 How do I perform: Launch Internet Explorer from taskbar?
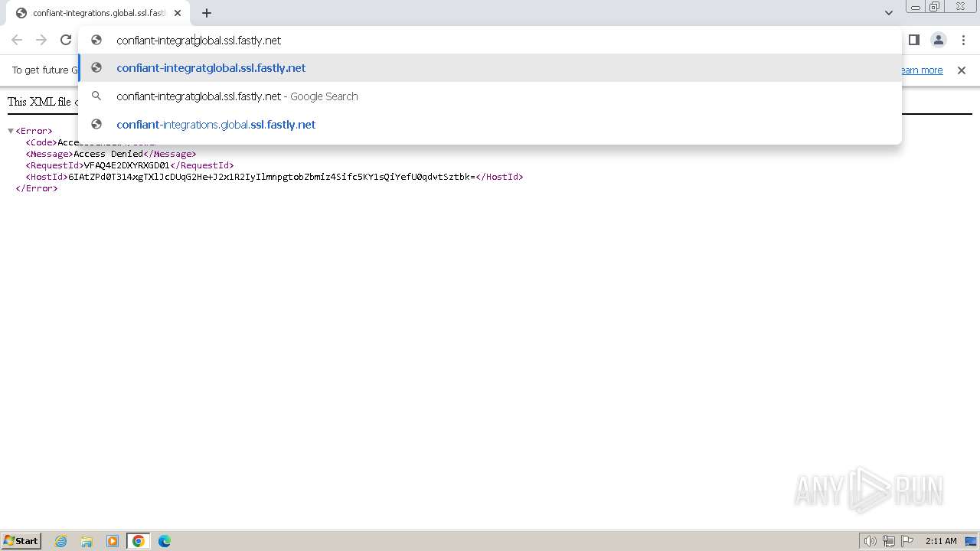60,541
